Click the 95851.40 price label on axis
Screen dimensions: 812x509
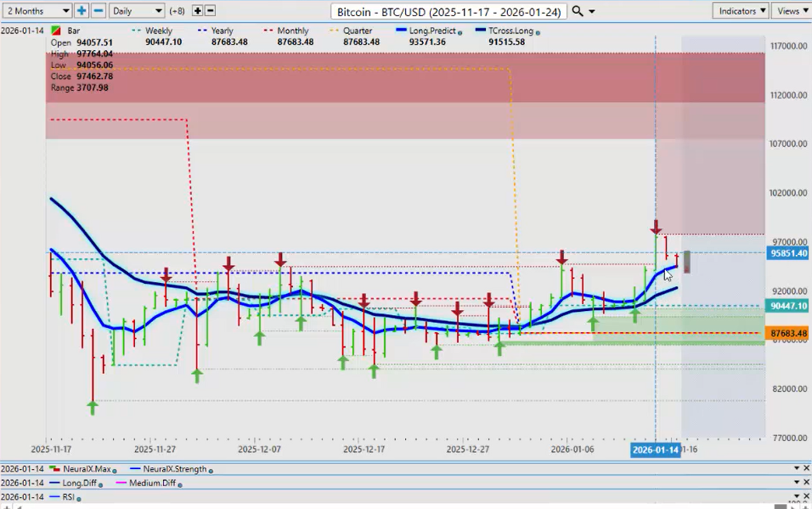tap(787, 253)
